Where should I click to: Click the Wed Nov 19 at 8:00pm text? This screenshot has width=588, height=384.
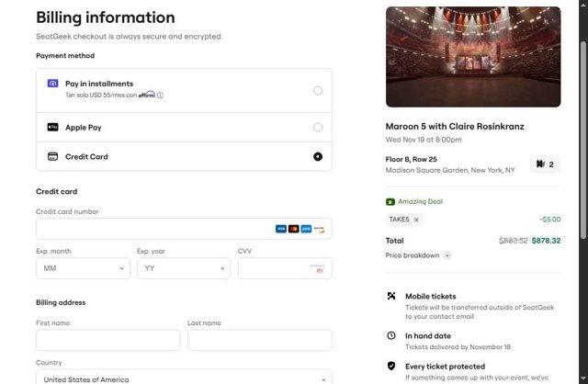point(424,140)
